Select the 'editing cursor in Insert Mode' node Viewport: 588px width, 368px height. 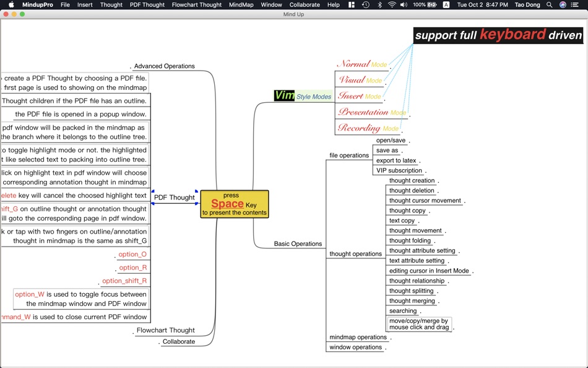[x=429, y=271]
